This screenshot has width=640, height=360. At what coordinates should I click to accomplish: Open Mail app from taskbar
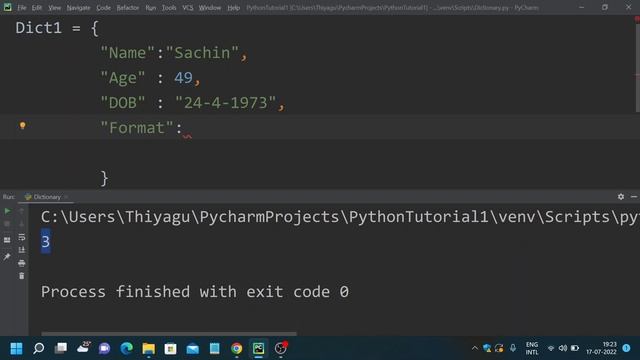click(193, 349)
